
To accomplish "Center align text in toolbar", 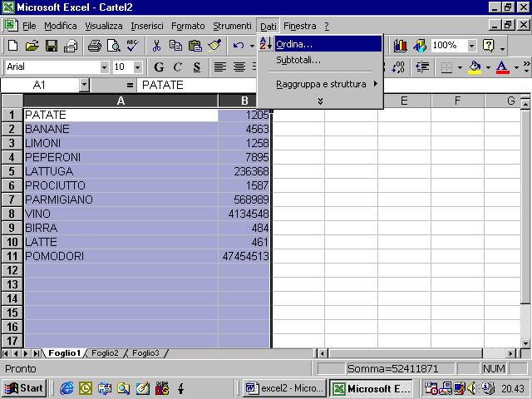I will pos(239,66).
